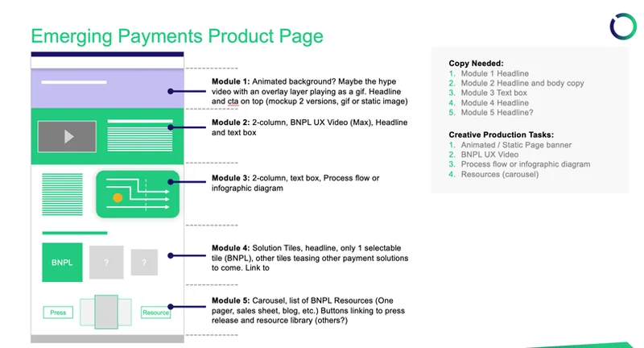Click the purple banner section in wireframe

(x=107, y=89)
